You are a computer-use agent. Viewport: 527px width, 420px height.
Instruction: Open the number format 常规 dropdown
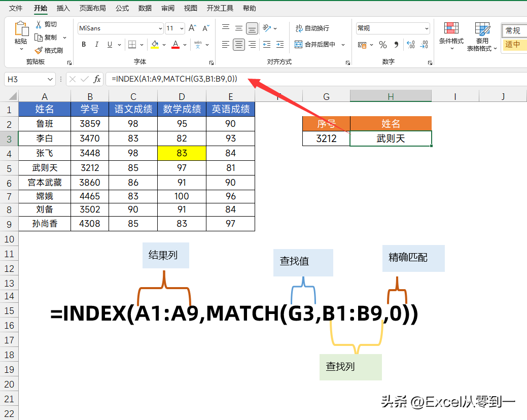coord(427,28)
